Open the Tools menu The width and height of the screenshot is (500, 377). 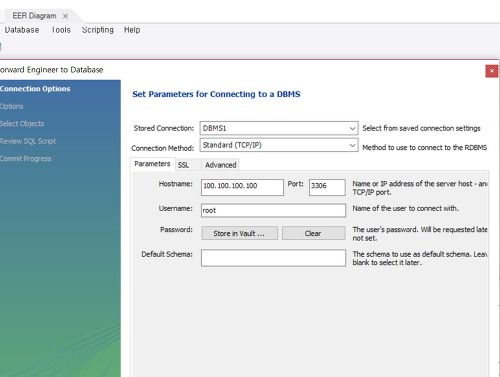(61, 30)
